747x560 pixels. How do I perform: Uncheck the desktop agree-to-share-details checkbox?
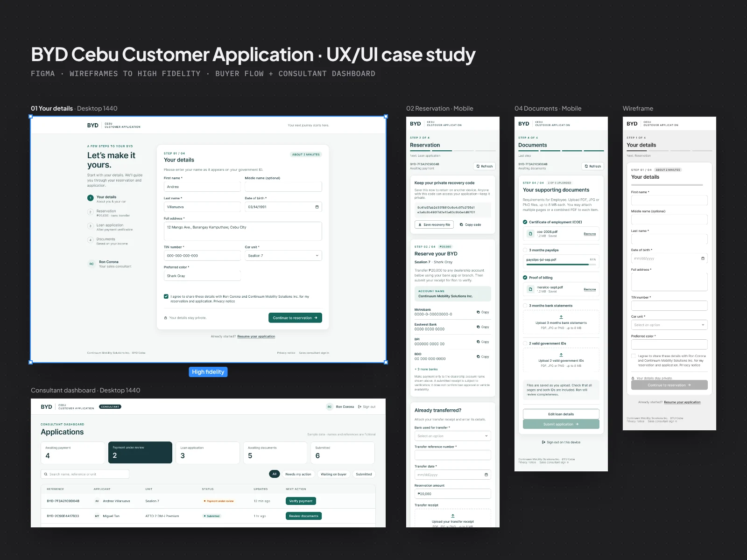[x=166, y=296]
